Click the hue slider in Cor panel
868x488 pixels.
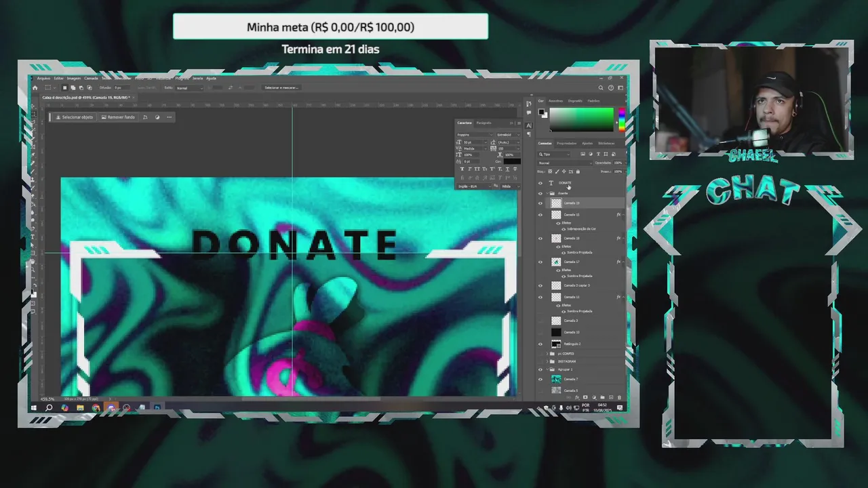tap(622, 119)
